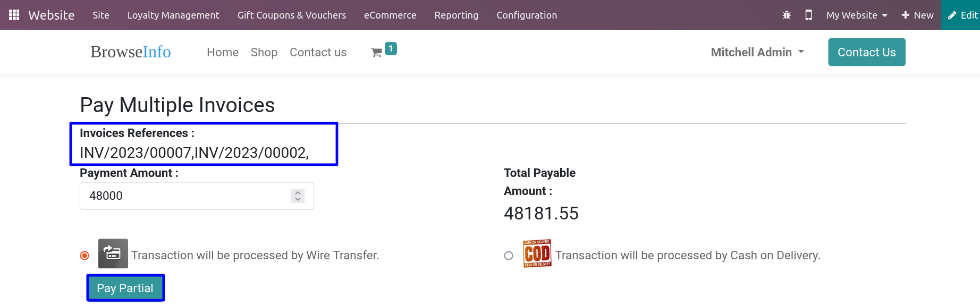Click the Wire Transfer payment icon

(113, 253)
